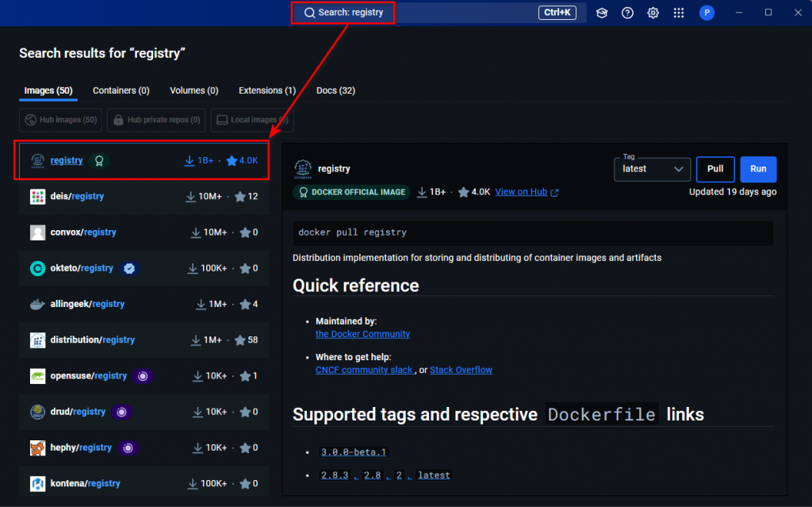This screenshot has width=812, height=507.
Task: Click the Search: registry input field
Action: (439, 13)
